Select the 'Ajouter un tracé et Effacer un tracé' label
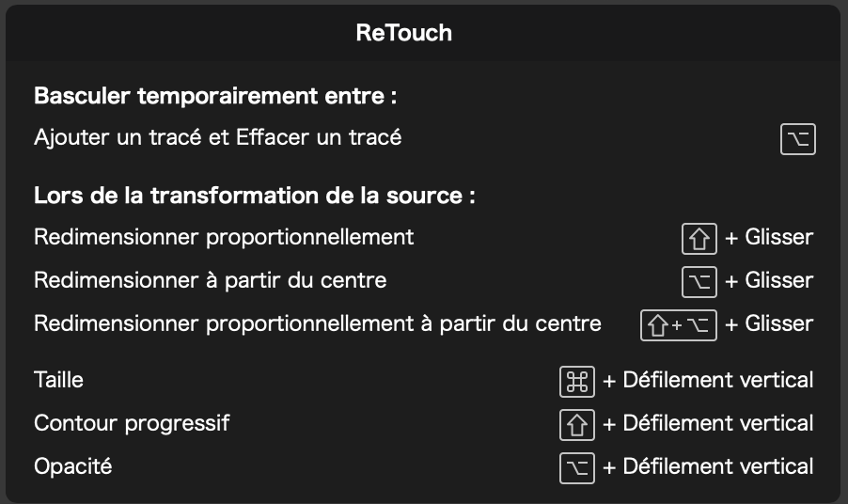This screenshot has height=504, width=848. point(217,137)
